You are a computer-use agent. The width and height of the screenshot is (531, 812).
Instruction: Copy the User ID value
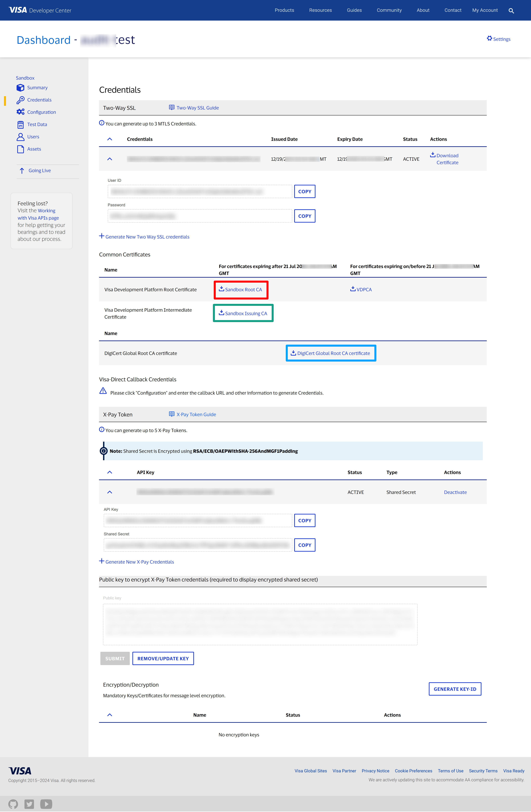[305, 191]
